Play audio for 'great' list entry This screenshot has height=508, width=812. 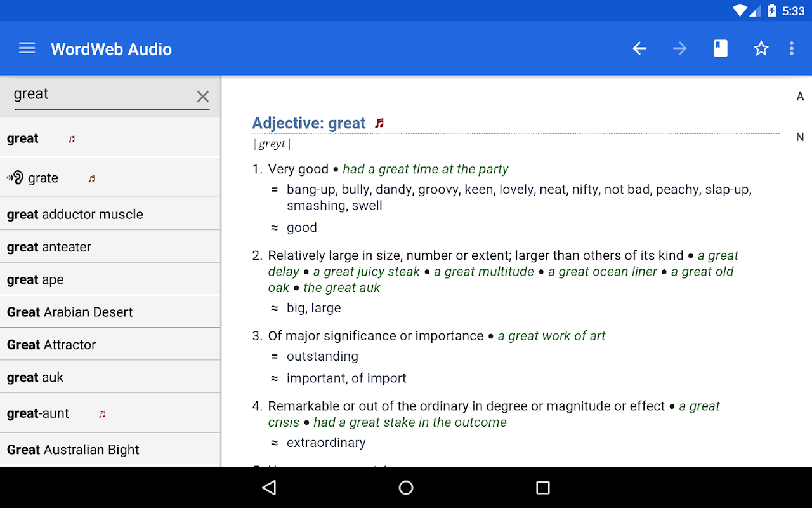pos(71,138)
